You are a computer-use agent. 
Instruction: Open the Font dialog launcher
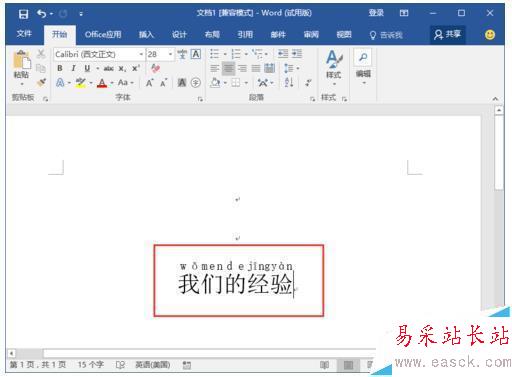click(x=200, y=99)
